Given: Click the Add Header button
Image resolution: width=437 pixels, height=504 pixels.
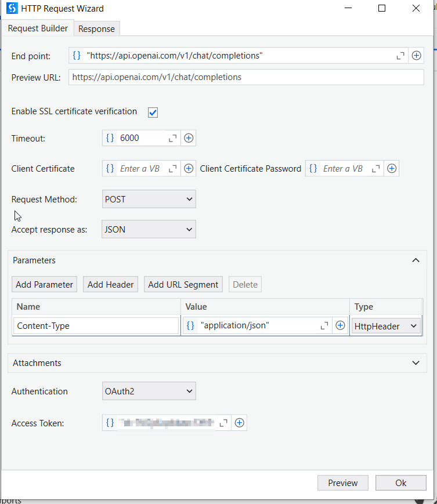Looking at the screenshot, I should point(110,284).
